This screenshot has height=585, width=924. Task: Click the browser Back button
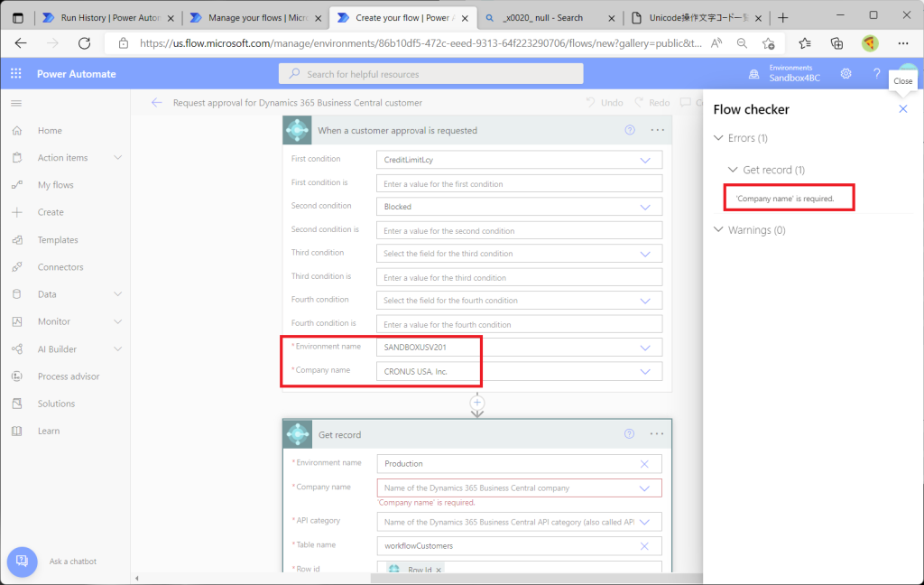coord(21,43)
